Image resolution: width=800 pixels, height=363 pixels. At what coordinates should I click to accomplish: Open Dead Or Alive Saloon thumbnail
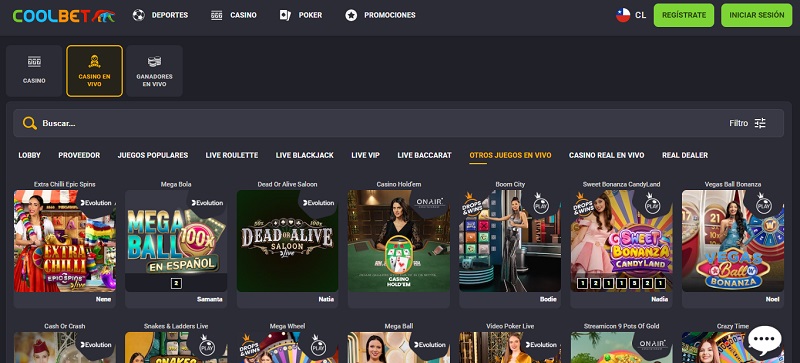(x=287, y=241)
